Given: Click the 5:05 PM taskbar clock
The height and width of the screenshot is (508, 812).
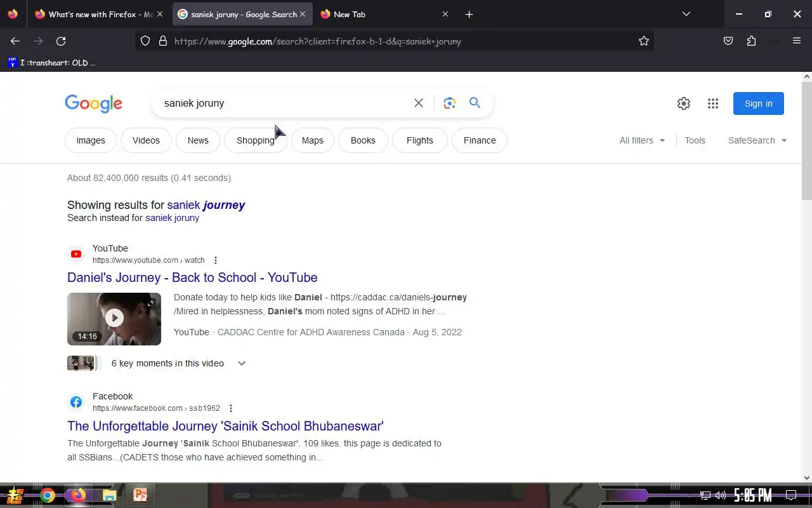Looking at the screenshot, I should (752, 495).
